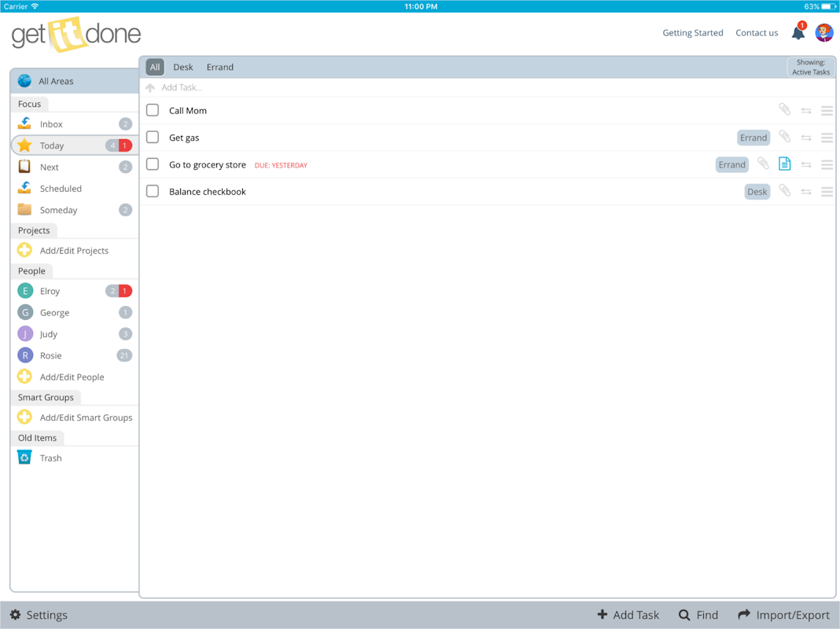Open the Get gas row menu handle
Screen dimensions: 840x629
[827, 138]
